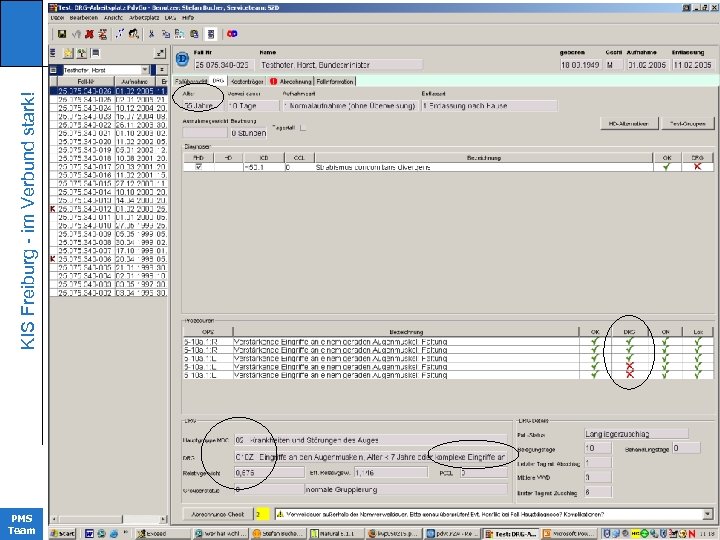This screenshot has height=540, width=720.
Task: Click the OPS column header in procedures table
Action: click(208, 332)
